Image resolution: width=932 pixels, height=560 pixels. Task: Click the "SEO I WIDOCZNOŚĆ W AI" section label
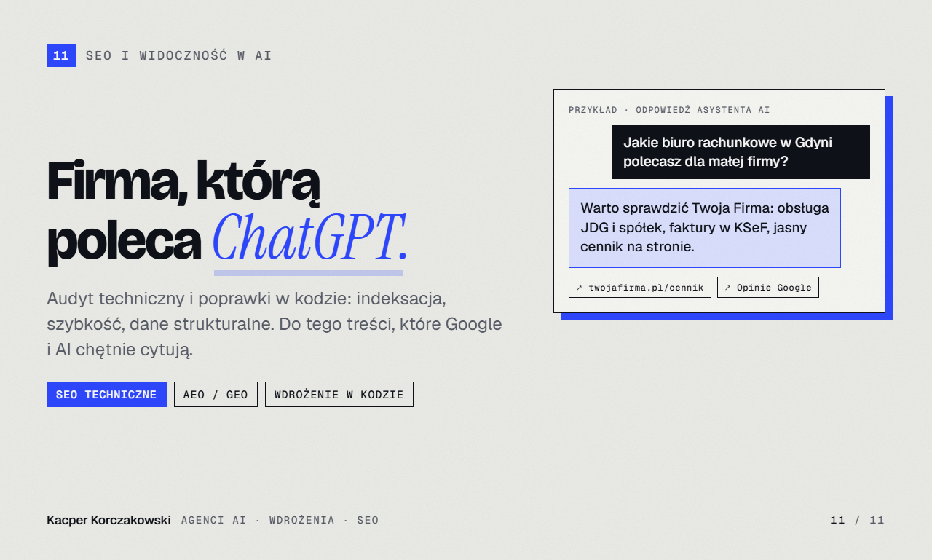178,55
